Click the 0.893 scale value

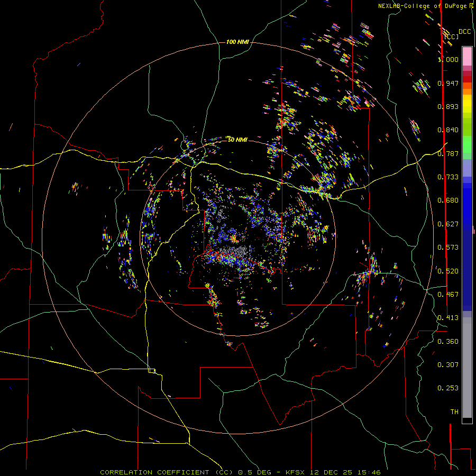click(x=448, y=106)
